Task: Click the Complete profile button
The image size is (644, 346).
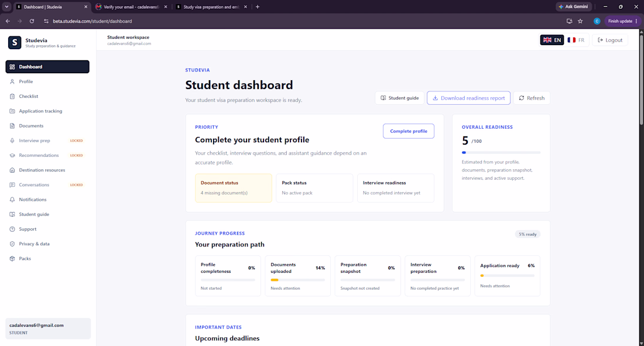Action: pyautogui.click(x=408, y=131)
